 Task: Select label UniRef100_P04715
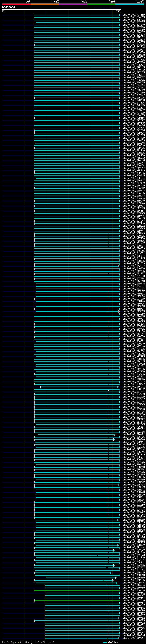(134, 60)
